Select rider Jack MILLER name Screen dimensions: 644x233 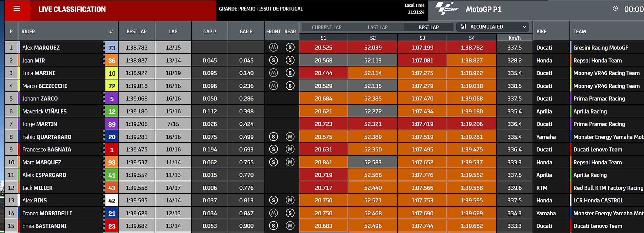click(37, 188)
